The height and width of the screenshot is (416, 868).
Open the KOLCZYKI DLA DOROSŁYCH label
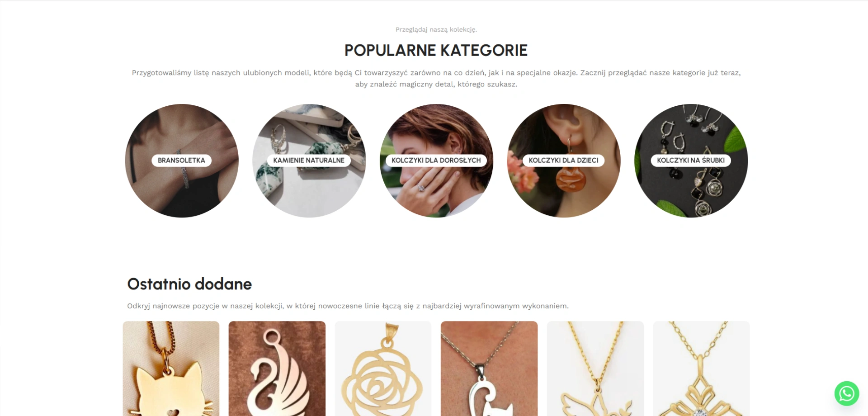coord(436,161)
